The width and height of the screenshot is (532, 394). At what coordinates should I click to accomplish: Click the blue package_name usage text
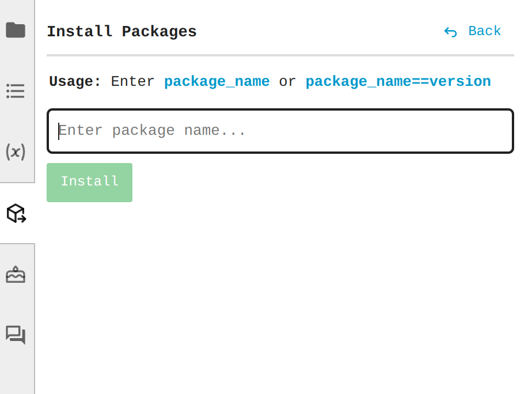tap(216, 82)
